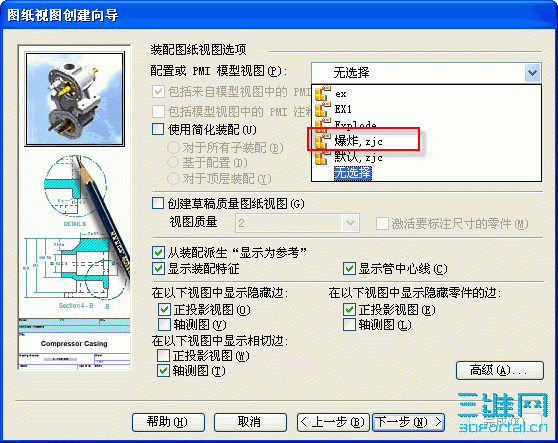
Task: Select the 'ex' configuration icon in list
Action: pyautogui.click(x=322, y=93)
